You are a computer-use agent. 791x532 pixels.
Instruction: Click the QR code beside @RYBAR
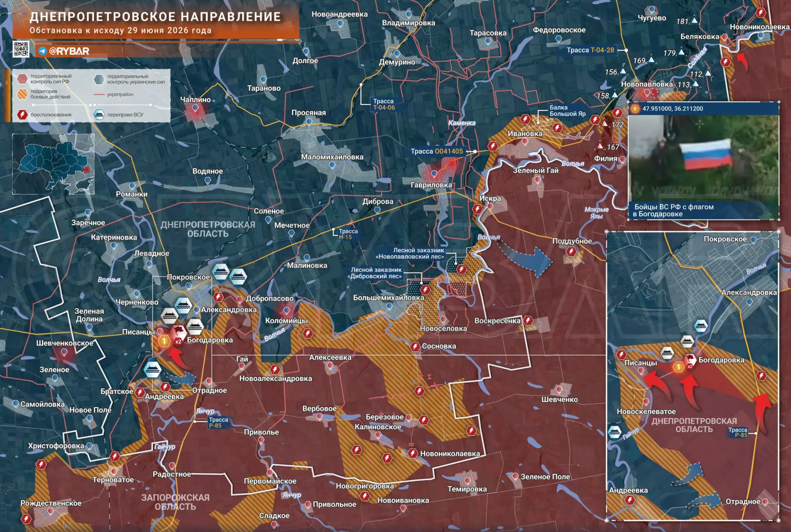21,49
